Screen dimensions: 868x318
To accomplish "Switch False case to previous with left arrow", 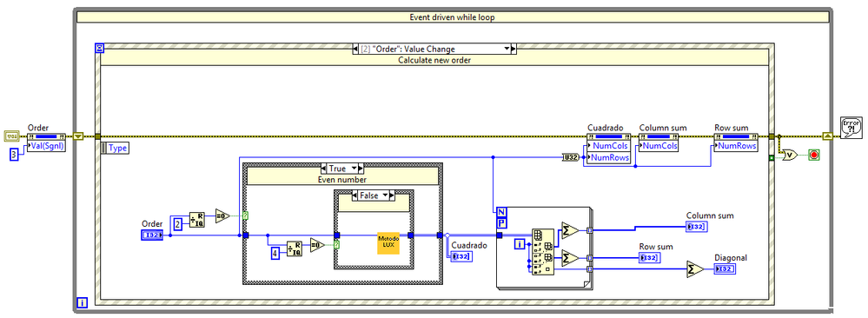I will 355,195.
